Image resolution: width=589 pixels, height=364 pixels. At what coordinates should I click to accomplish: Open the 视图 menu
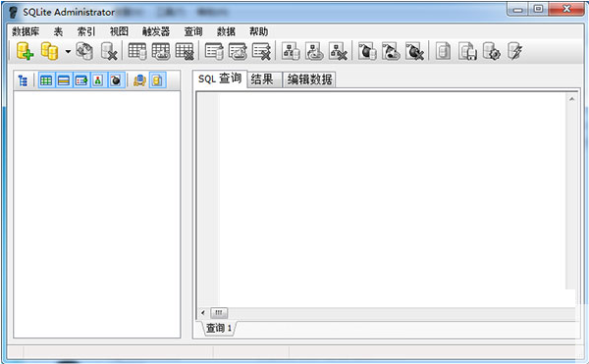tap(119, 31)
